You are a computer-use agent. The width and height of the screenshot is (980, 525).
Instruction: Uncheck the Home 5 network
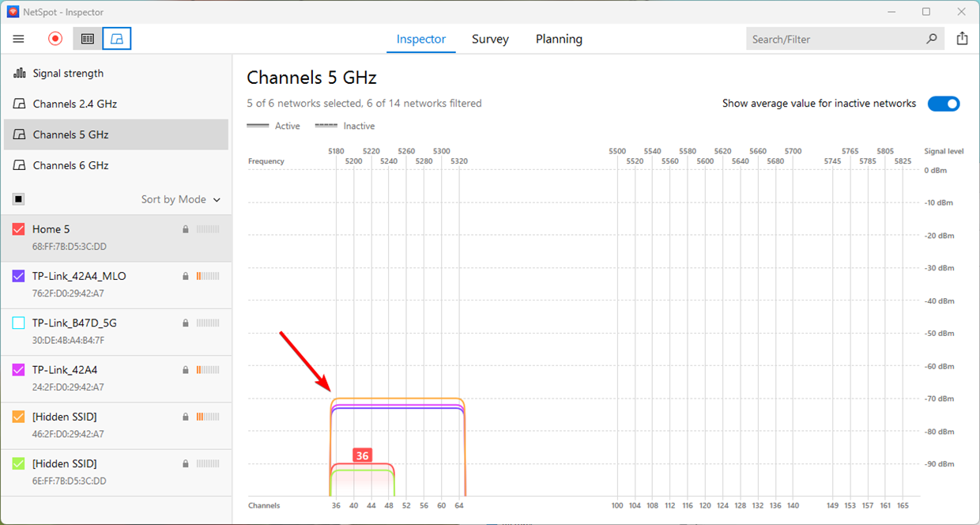(17, 229)
